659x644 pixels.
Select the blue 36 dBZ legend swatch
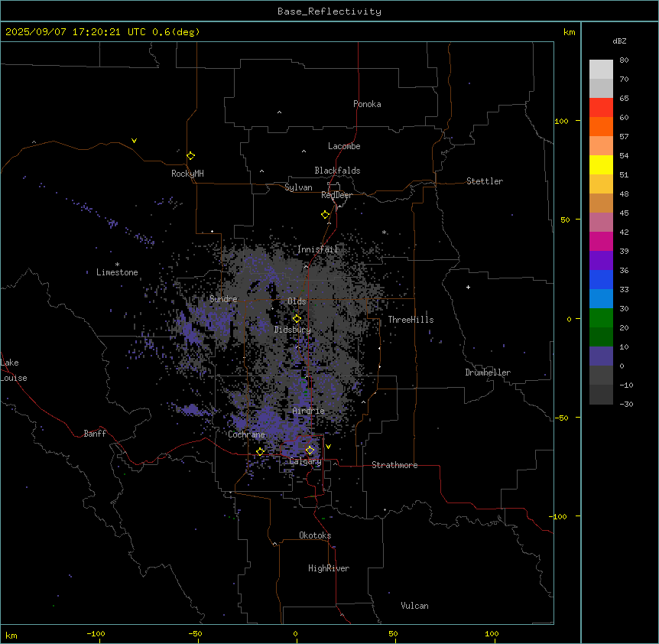click(601, 279)
